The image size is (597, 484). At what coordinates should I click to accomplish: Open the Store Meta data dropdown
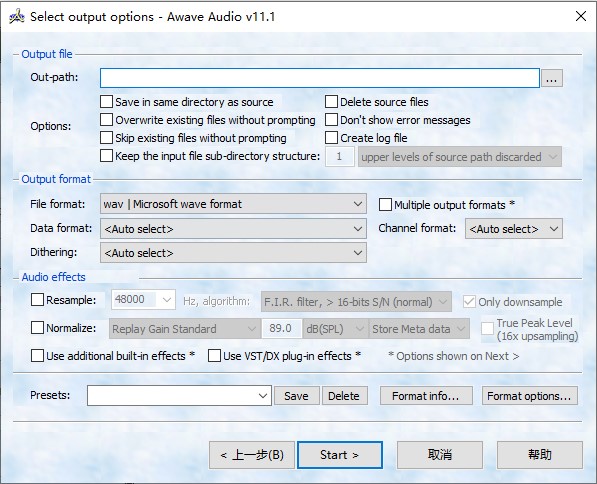[x=419, y=329]
